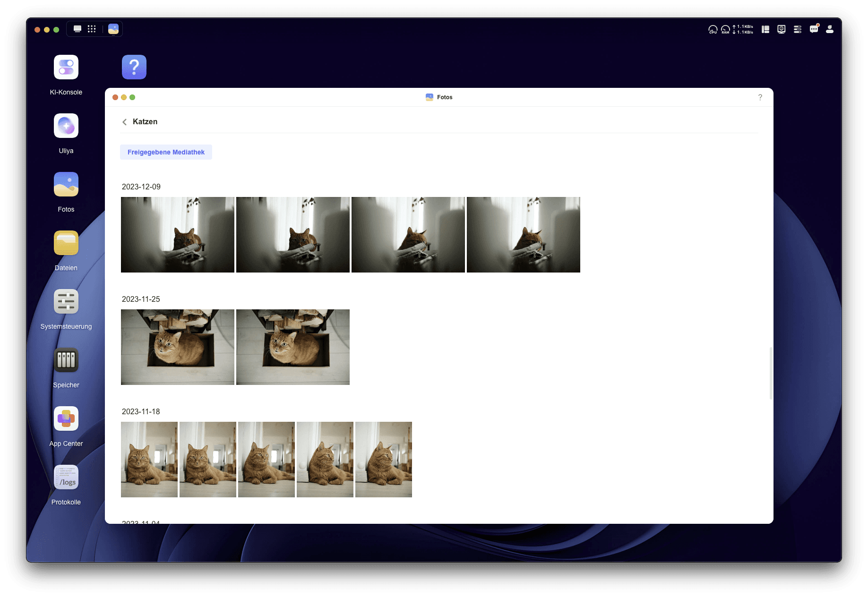Open the blue question mark help app
This screenshot has width=868, height=597.
coord(134,67)
